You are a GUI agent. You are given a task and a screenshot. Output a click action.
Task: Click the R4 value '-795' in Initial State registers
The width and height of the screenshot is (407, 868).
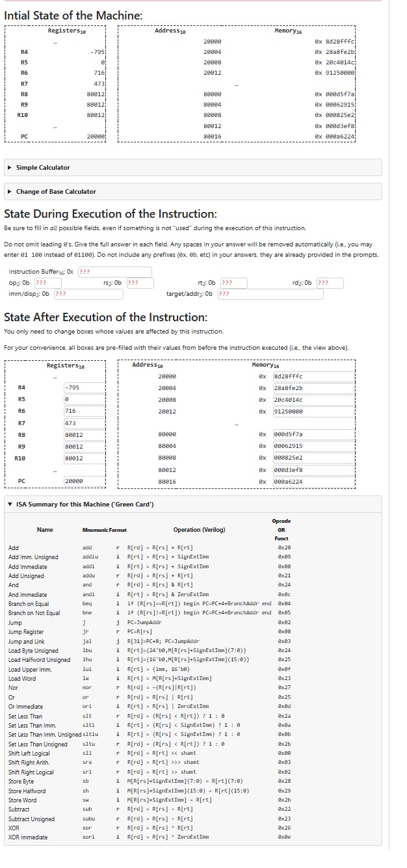point(98,51)
